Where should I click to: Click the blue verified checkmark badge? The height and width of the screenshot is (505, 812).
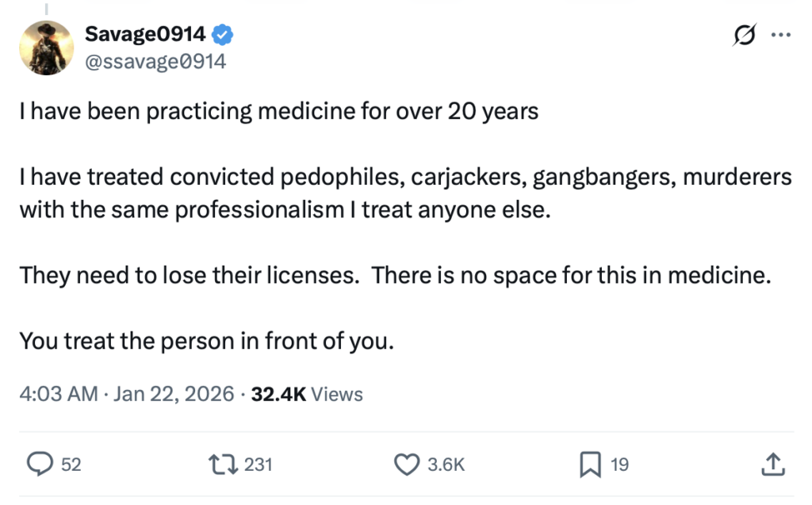223,35
